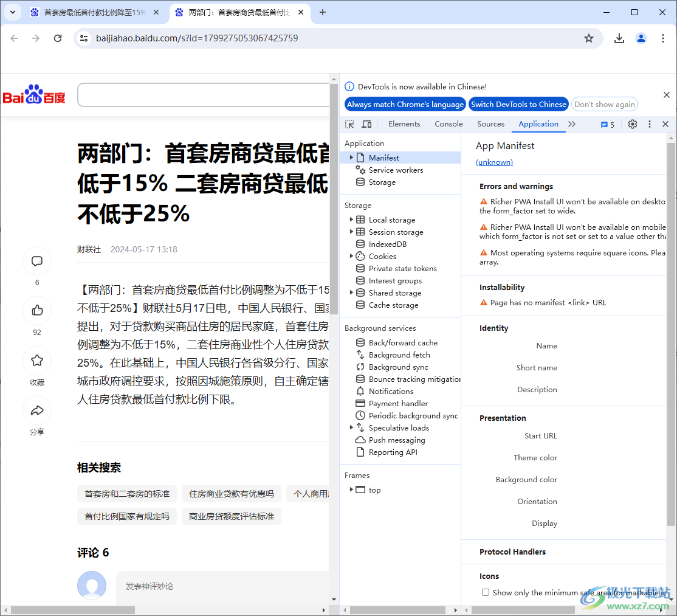Image resolution: width=677 pixels, height=616 pixels.
Task: Click the Baidu logo
Action: 34,94
